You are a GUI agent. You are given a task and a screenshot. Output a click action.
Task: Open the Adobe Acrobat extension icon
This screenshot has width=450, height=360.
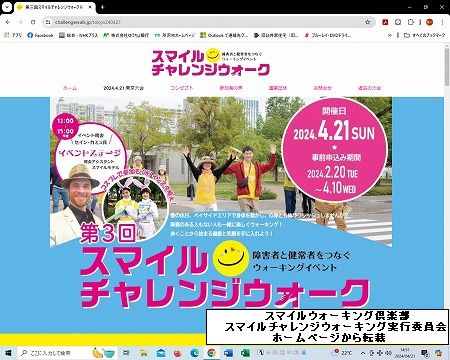pos(385,22)
